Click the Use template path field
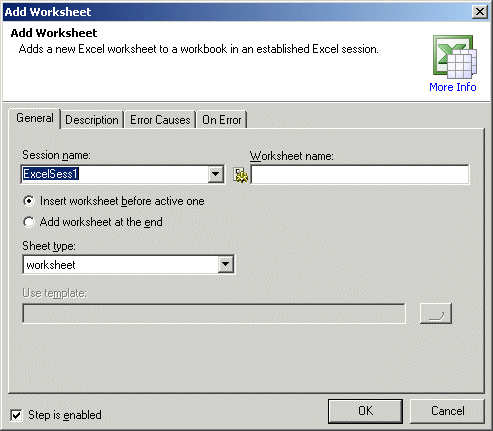This screenshot has height=431, width=493. (x=214, y=313)
